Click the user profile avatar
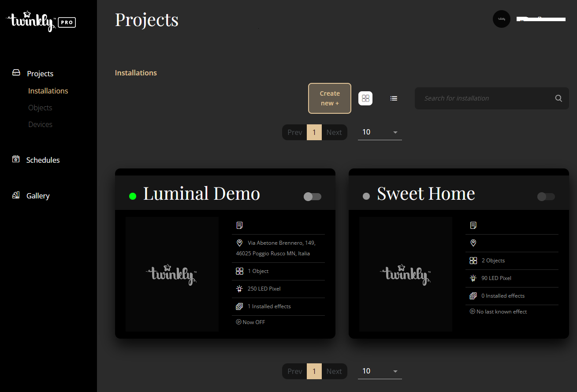The height and width of the screenshot is (392, 577). click(501, 19)
